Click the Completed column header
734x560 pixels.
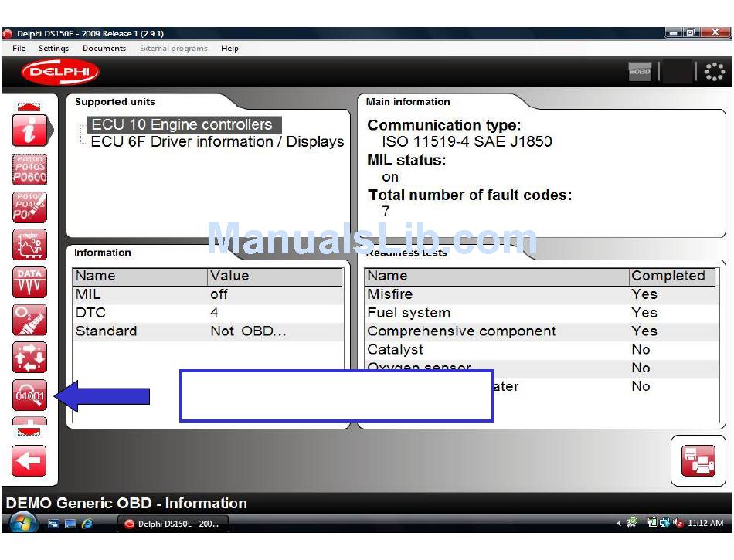coord(671,276)
